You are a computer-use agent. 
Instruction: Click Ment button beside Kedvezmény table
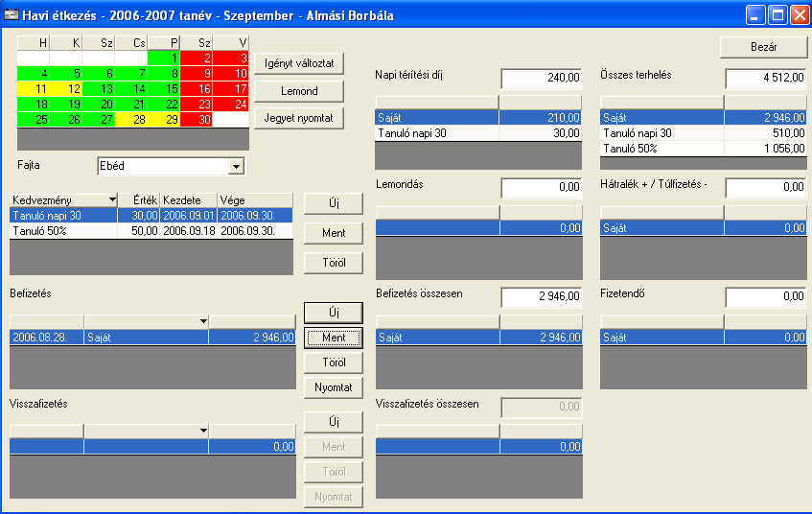334,233
